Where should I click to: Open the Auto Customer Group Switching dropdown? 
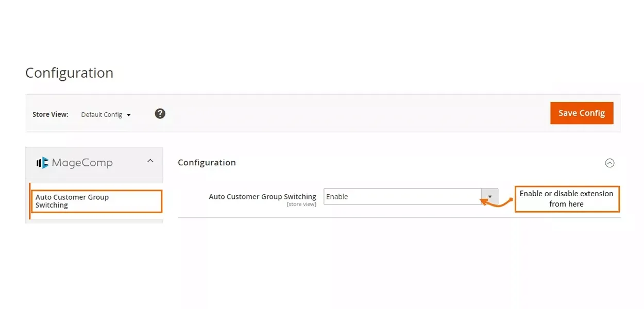(402, 196)
